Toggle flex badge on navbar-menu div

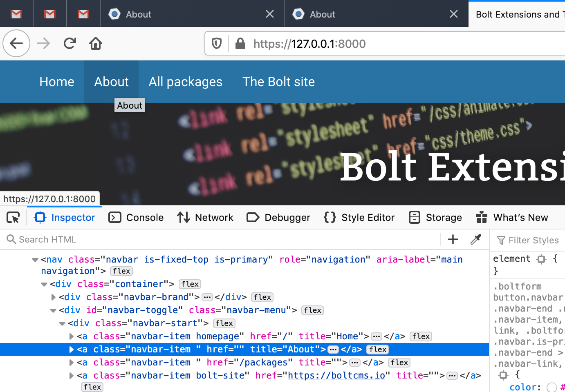pos(313,310)
